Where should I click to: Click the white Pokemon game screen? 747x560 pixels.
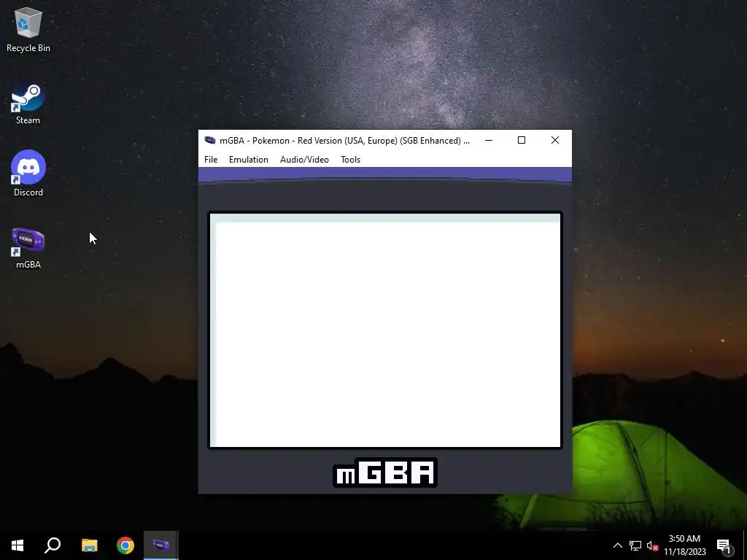385,330
